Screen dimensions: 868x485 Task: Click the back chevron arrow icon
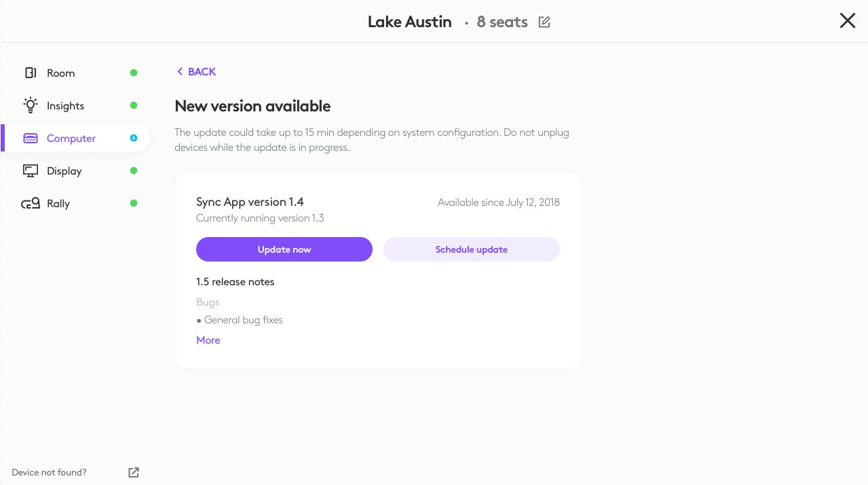point(180,71)
